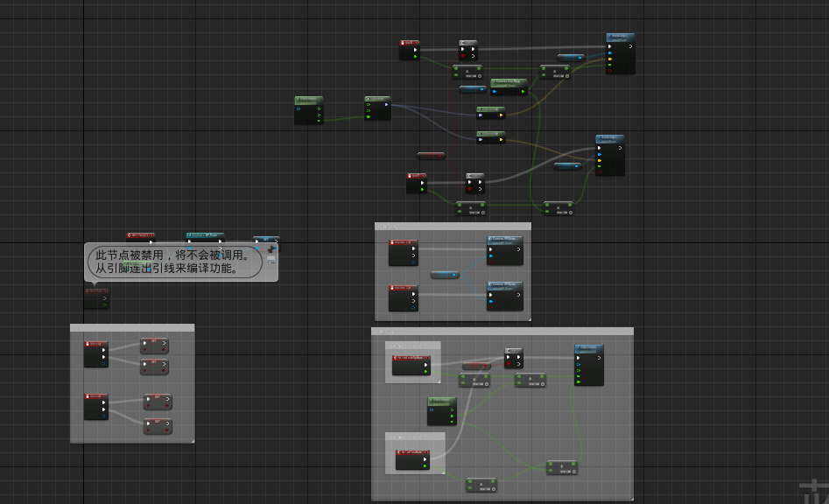The width and height of the screenshot is (829, 504).
Task: Select the bottom SET node in the left comment box
Action: [x=158, y=423]
